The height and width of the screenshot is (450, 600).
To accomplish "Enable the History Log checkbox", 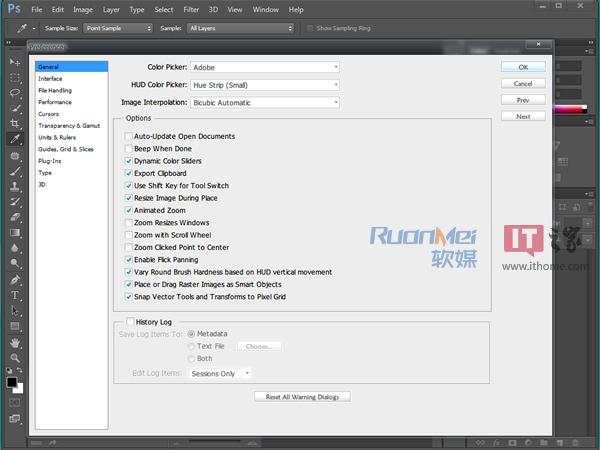I will (130, 322).
